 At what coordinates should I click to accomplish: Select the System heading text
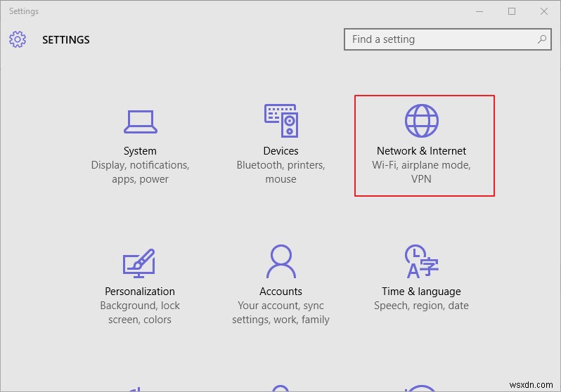click(x=140, y=151)
